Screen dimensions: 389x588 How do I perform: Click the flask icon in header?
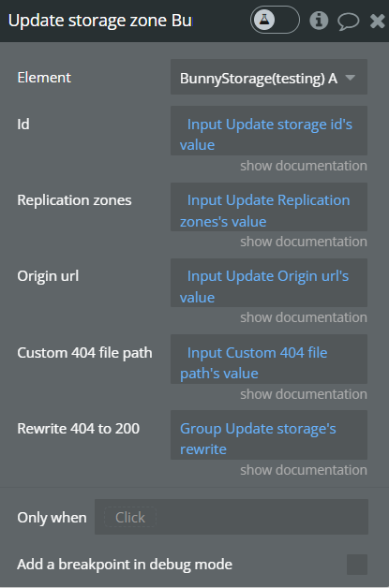264,20
